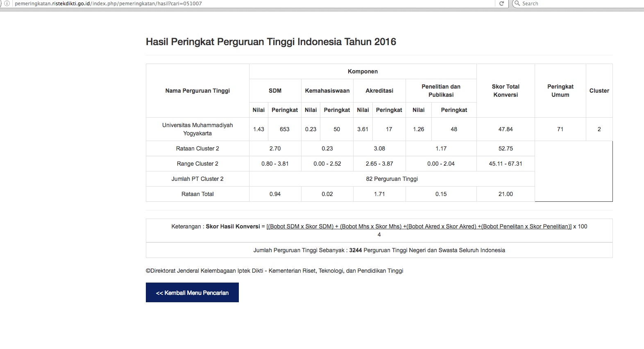Click Rataan Total score 21.00
This screenshot has width=644, height=349.
(506, 194)
